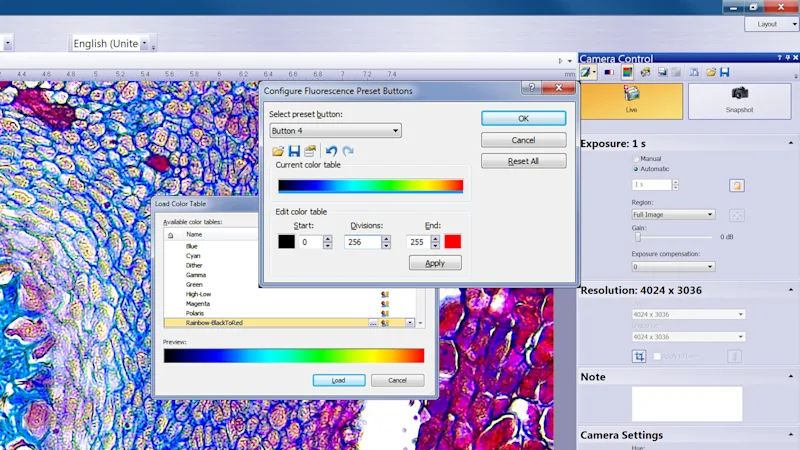Click OK in the Configure Fluorescence Preset Buttons dialog

coord(523,118)
